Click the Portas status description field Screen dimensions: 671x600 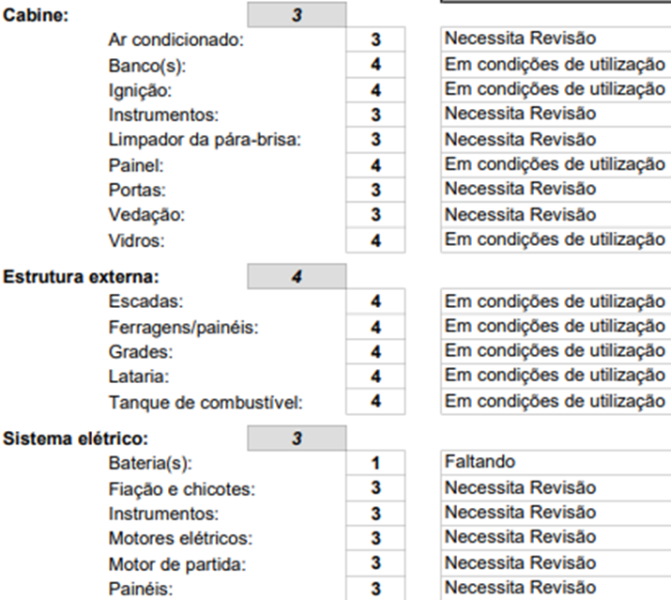click(x=555, y=189)
